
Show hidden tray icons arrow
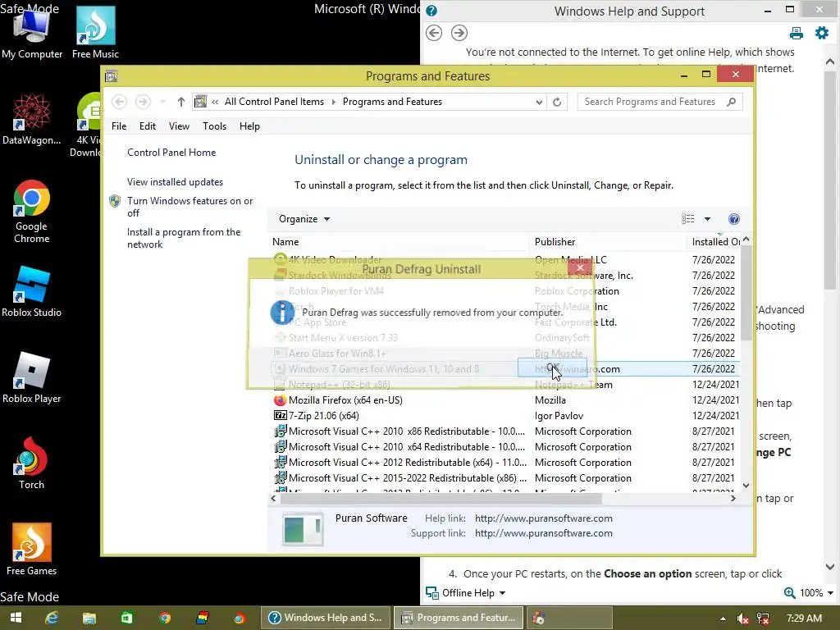[723, 619]
